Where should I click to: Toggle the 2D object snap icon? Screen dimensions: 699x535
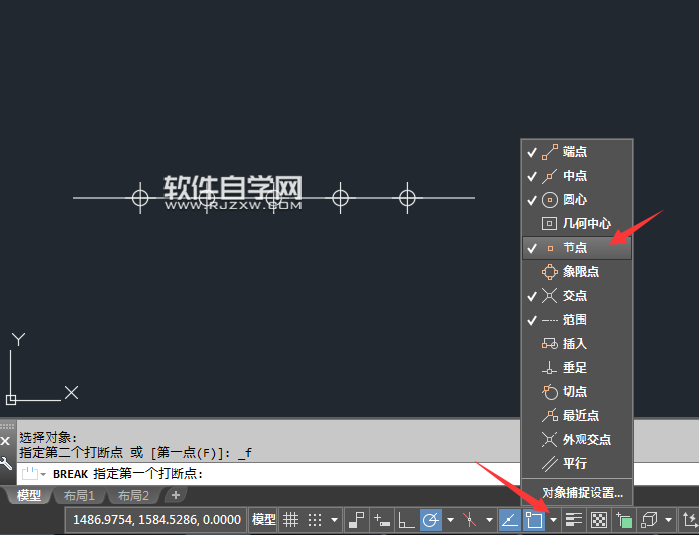(534, 520)
